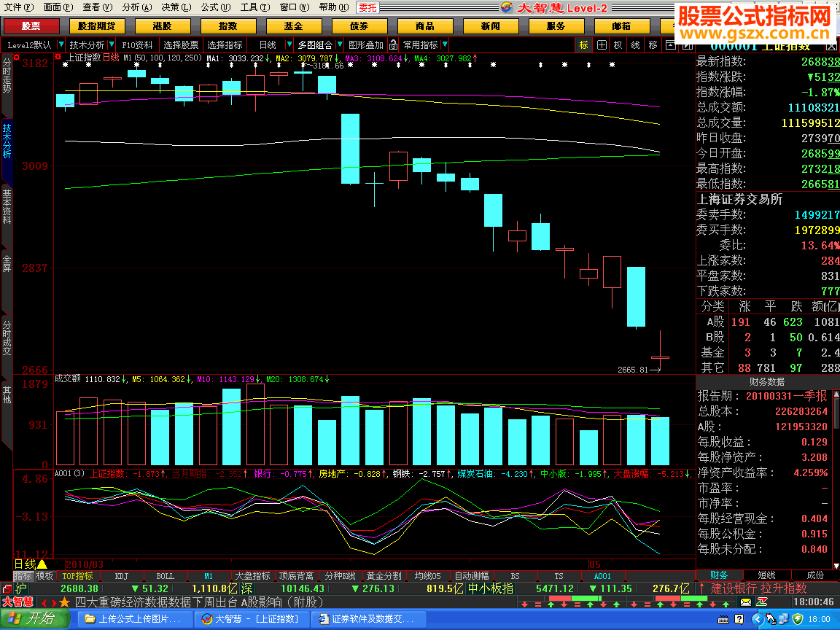Click the grid layout toolbar icon
Viewport: 840px width, 630px height.
pyautogui.click(x=602, y=45)
